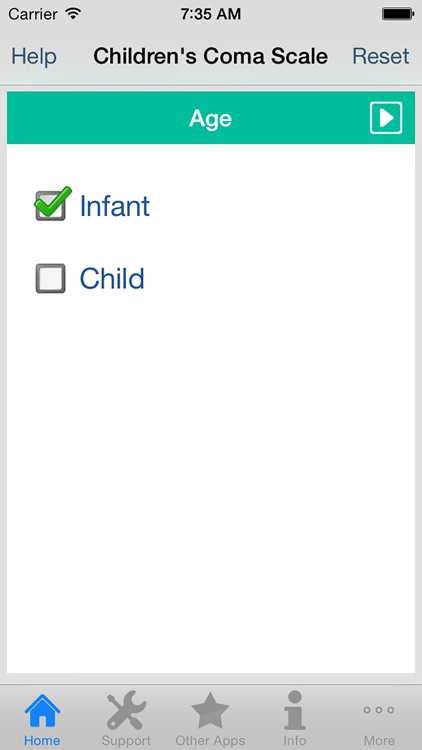Open Support via the wrench icon
This screenshot has width=422, height=750.
tap(126, 709)
